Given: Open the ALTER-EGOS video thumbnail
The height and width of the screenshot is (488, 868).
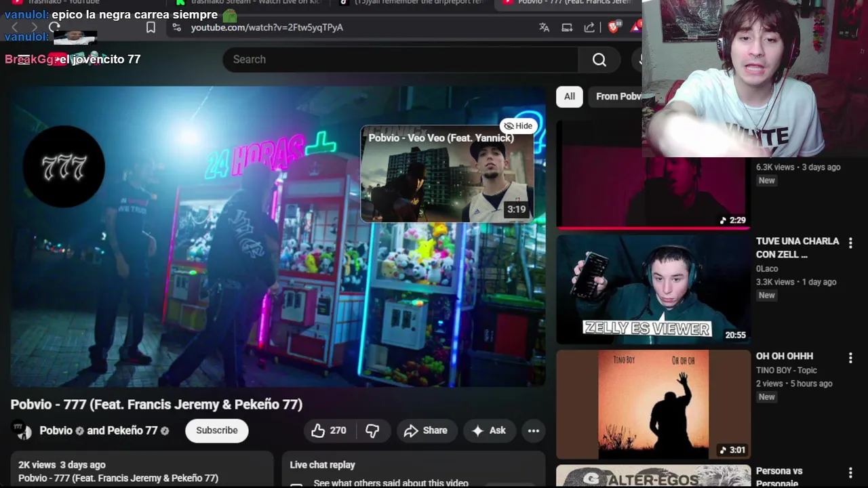Looking at the screenshot, I should pos(653,476).
